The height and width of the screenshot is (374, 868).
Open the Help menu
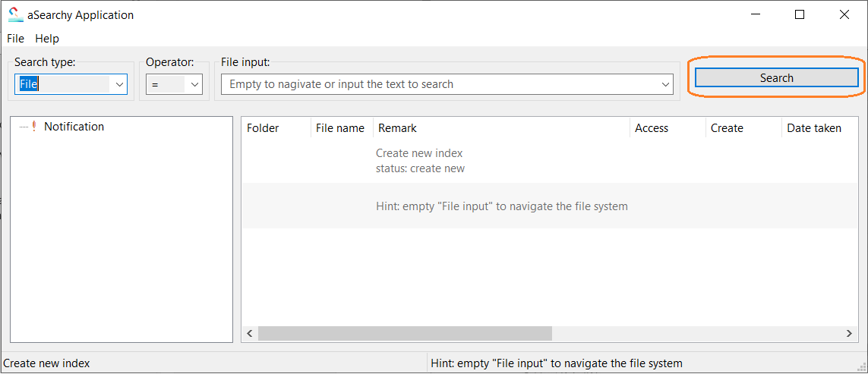[x=47, y=39]
